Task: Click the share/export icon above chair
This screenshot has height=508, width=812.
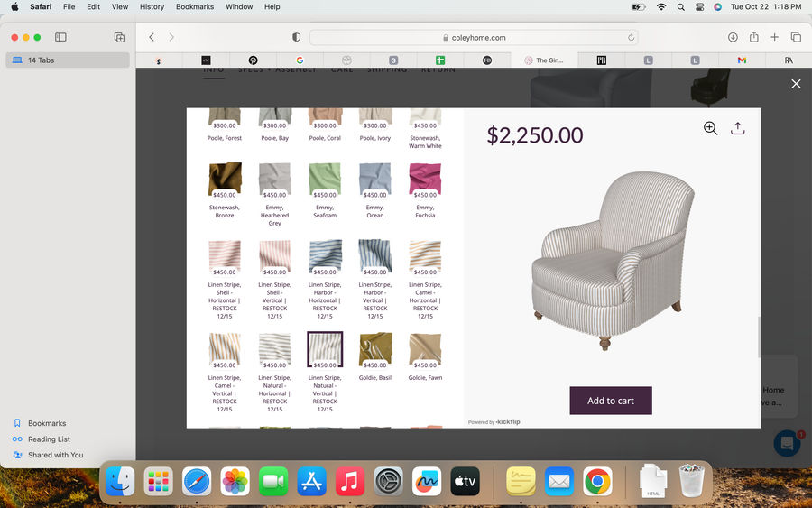Action: tap(737, 128)
